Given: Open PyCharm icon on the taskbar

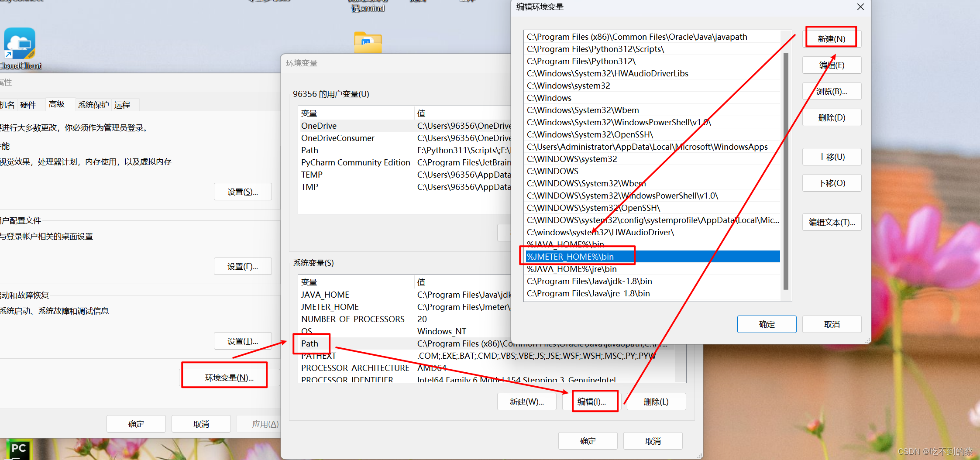Looking at the screenshot, I should tap(18, 450).
